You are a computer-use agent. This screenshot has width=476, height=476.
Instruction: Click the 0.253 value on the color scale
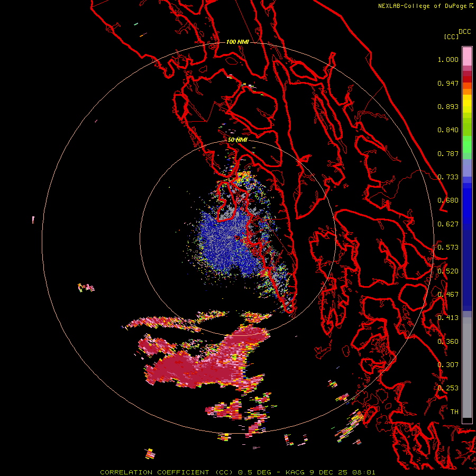click(448, 388)
